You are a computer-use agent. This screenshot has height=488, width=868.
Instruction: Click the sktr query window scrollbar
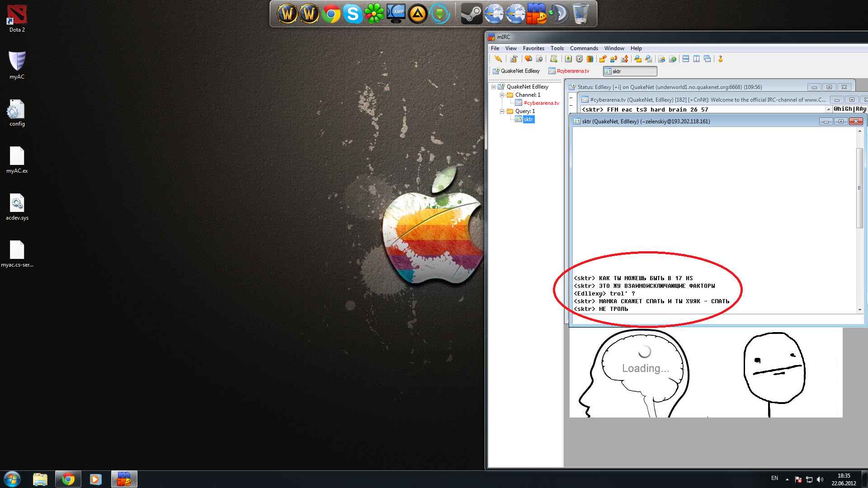tap(859, 188)
